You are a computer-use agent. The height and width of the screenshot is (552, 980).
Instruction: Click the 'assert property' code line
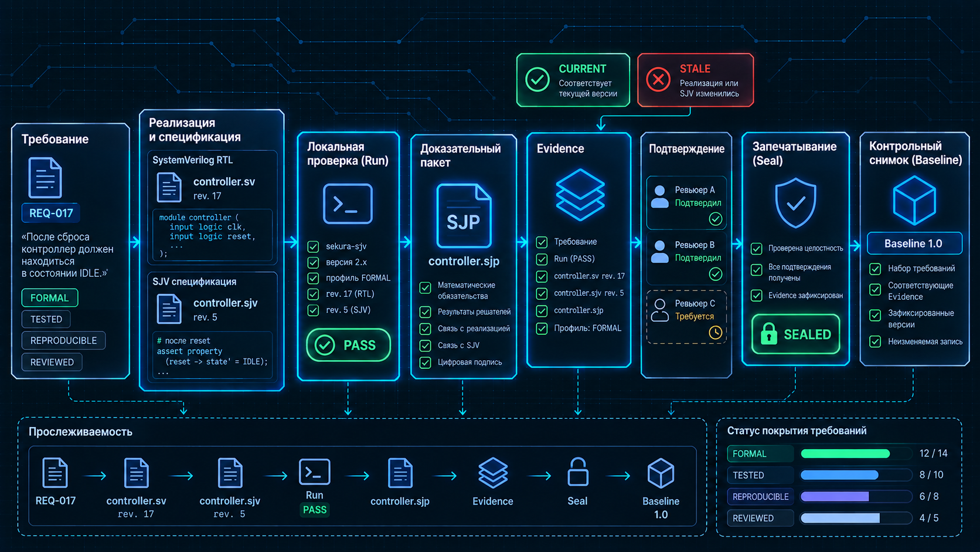tap(189, 351)
